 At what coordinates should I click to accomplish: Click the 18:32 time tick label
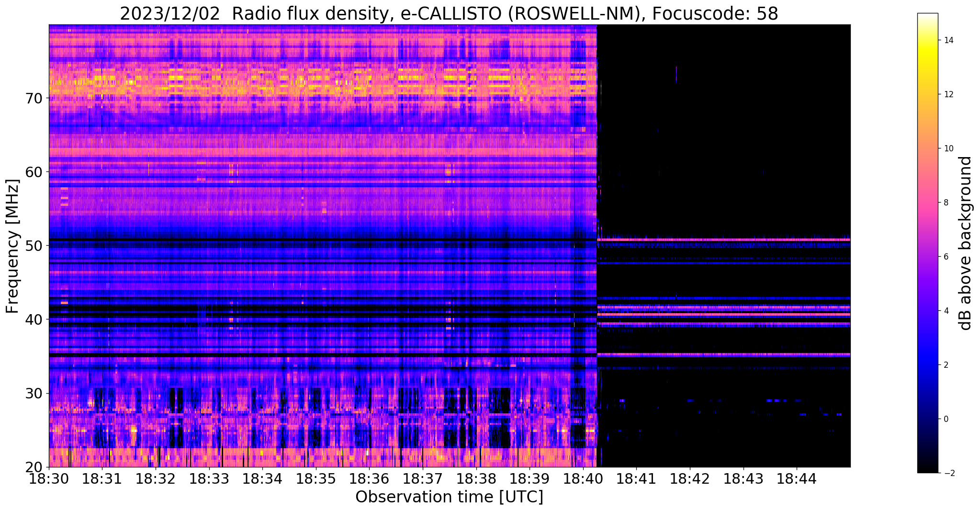tap(156, 478)
